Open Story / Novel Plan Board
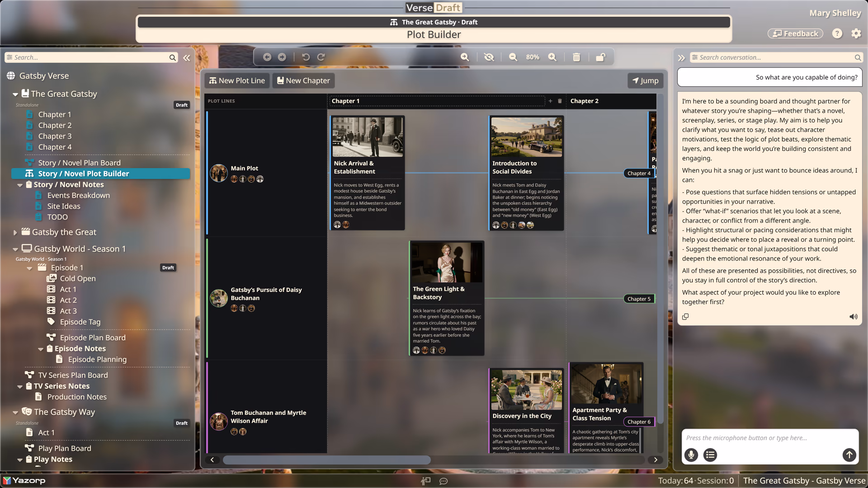Viewport: 868px width, 488px height. click(79, 163)
